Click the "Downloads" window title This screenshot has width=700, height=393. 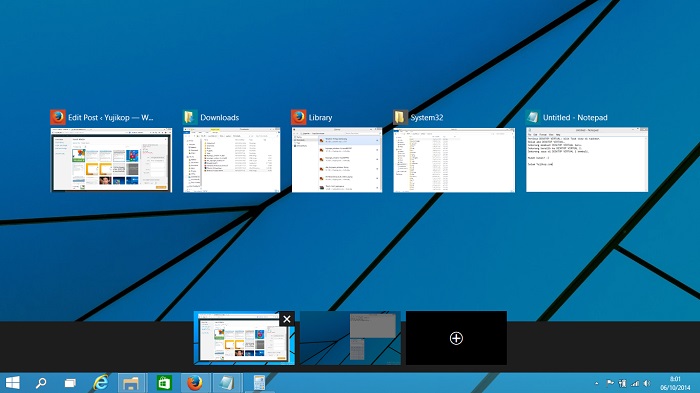220,117
